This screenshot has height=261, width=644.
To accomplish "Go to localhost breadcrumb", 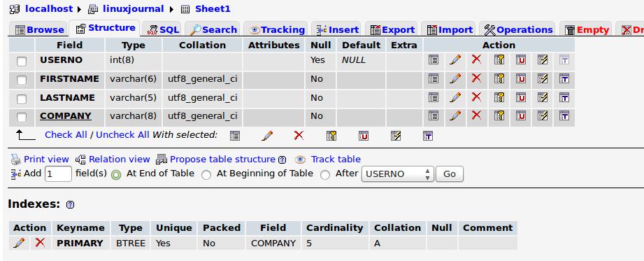I will [x=49, y=8].
